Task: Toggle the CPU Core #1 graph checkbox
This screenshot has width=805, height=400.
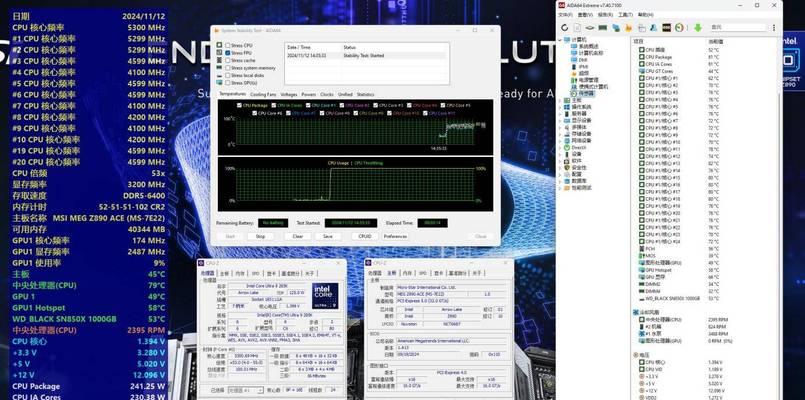Action: point(308,105)
